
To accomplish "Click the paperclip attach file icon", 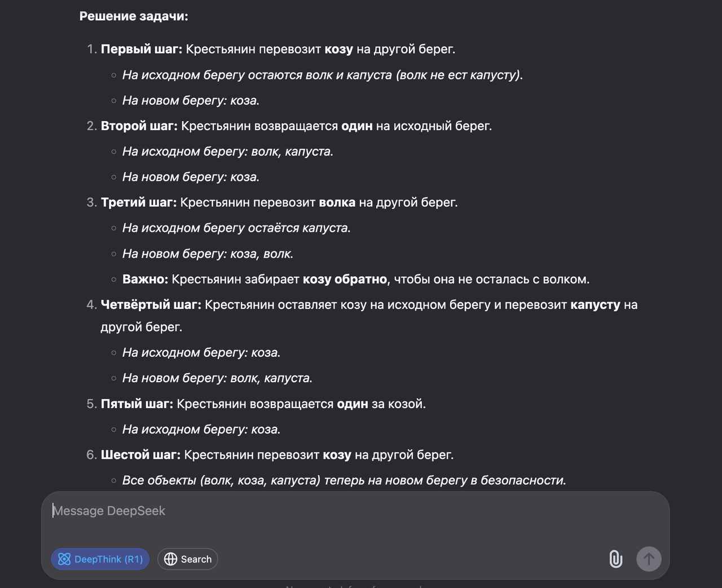I will pos(615,559).
